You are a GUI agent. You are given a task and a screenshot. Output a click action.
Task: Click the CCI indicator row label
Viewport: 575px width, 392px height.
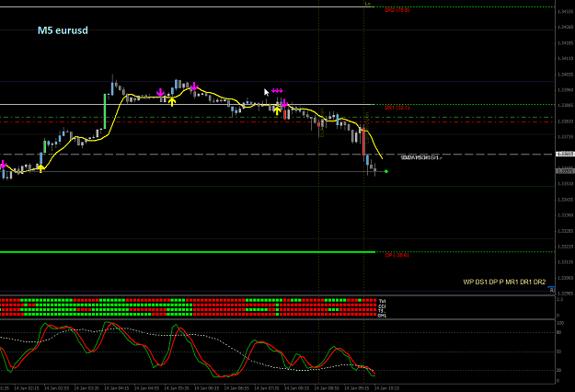coord(382,306)
